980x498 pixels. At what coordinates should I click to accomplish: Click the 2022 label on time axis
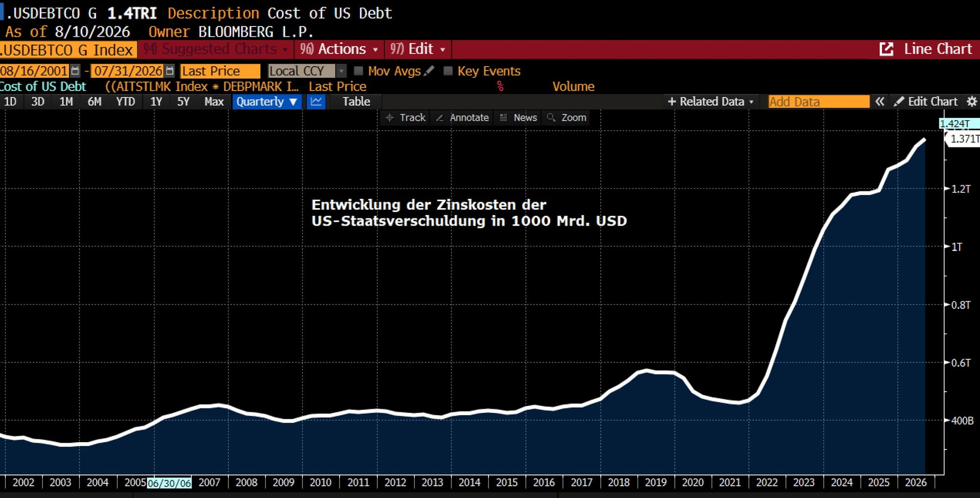click(x=767, y=482)
